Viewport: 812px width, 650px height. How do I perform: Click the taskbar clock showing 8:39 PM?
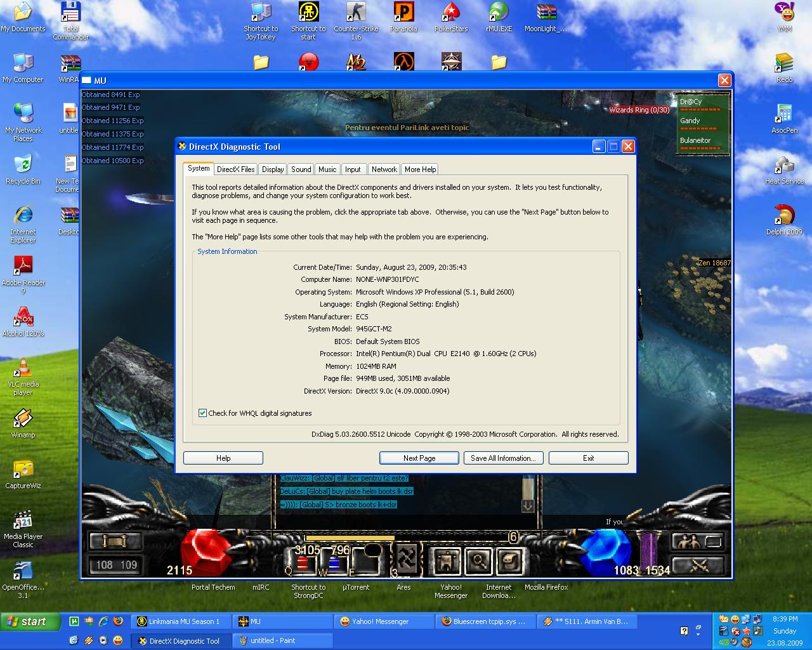[x=785, y=618]
